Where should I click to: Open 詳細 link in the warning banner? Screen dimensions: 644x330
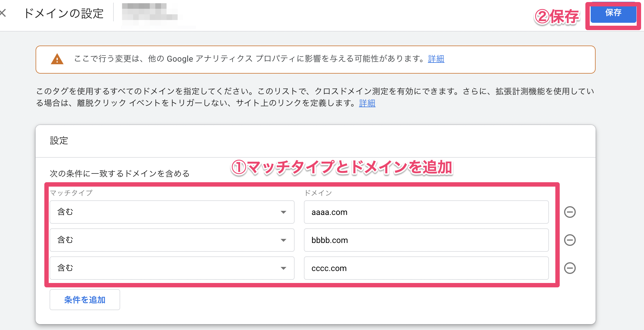click(436, 59)
